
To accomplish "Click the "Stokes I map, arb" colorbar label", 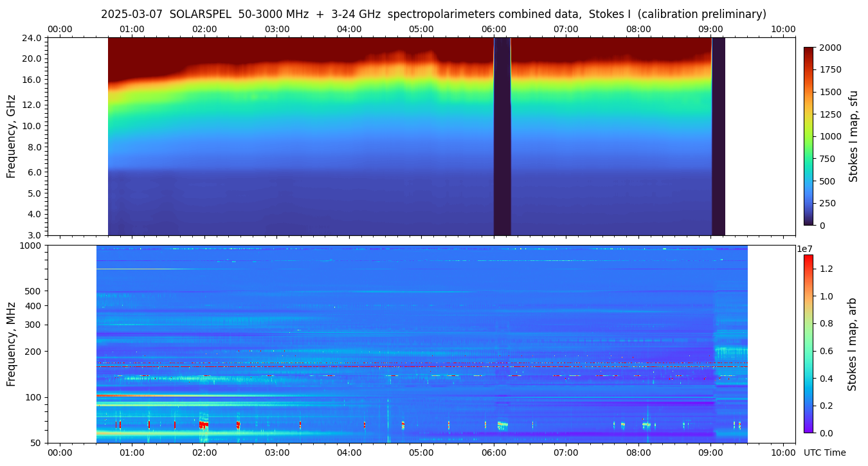I will pos(852,344).
